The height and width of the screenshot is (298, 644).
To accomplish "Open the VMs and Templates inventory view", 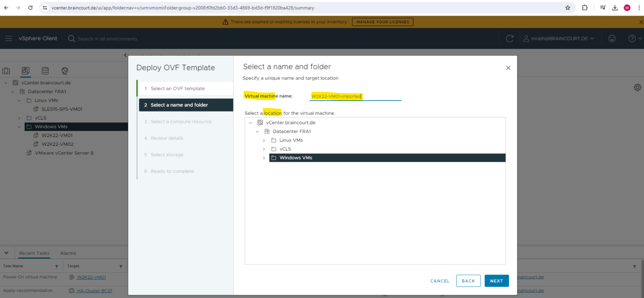I will tap(26, 71).
